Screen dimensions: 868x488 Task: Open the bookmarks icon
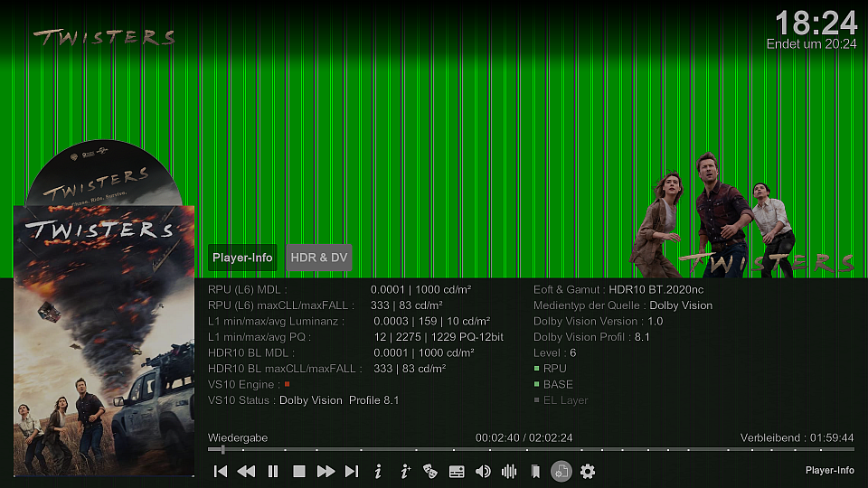534,472
